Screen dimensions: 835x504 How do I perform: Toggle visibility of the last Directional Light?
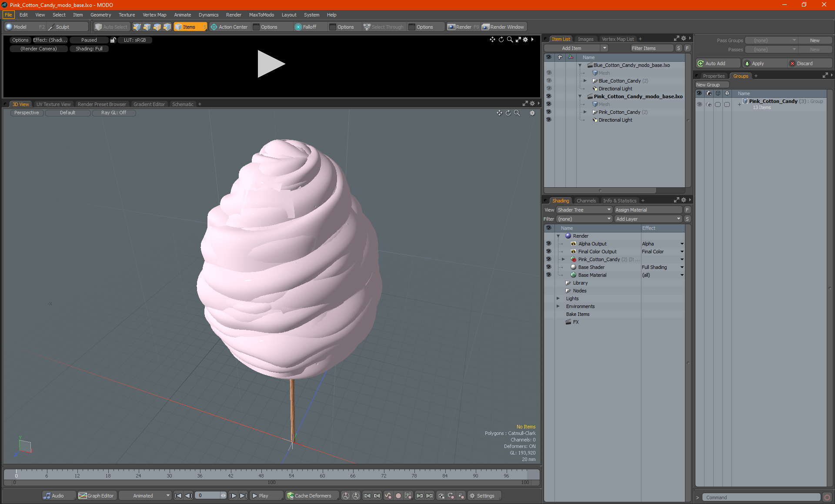[548, 120]
